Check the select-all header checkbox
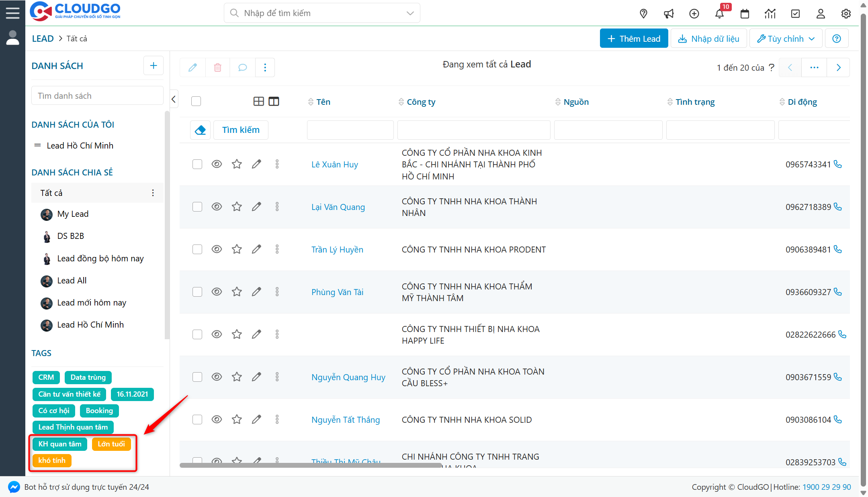The image size is (868, 497). click(196, 101)
